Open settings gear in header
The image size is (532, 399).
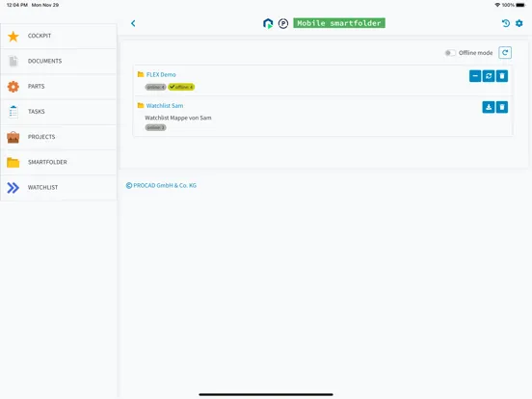519,23
